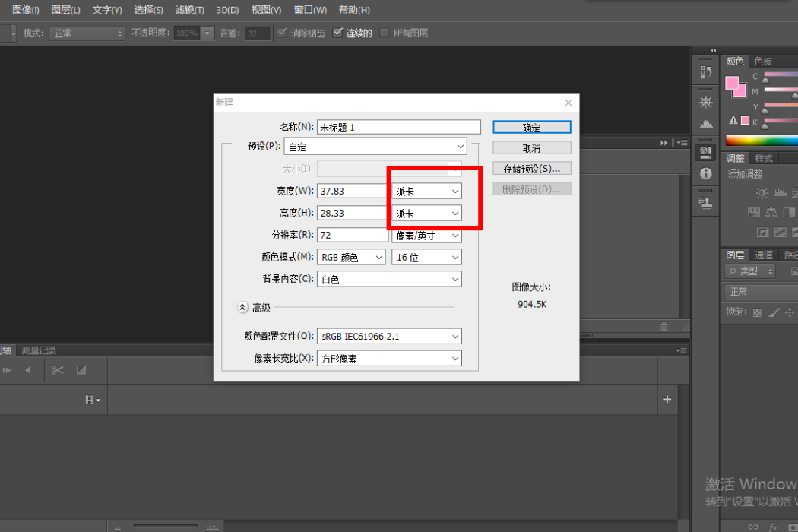Toggle the 消除锯齿 checkbox
798x532 pixels.
pyautogui.click(x=282, y=33)
